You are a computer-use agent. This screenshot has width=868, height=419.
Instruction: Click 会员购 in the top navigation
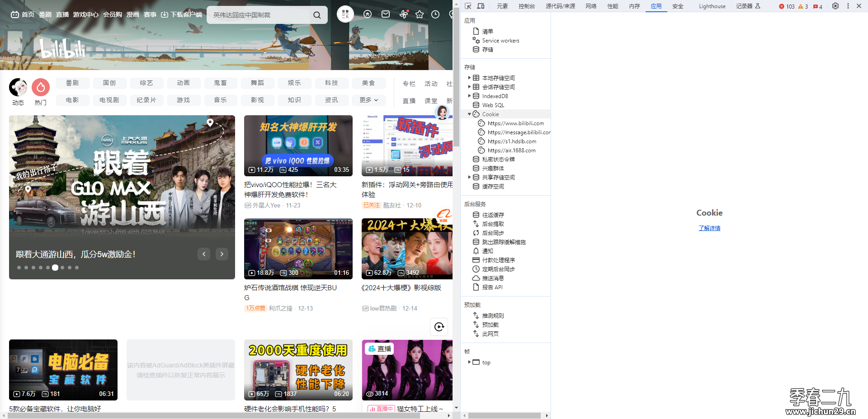point(113,15)
